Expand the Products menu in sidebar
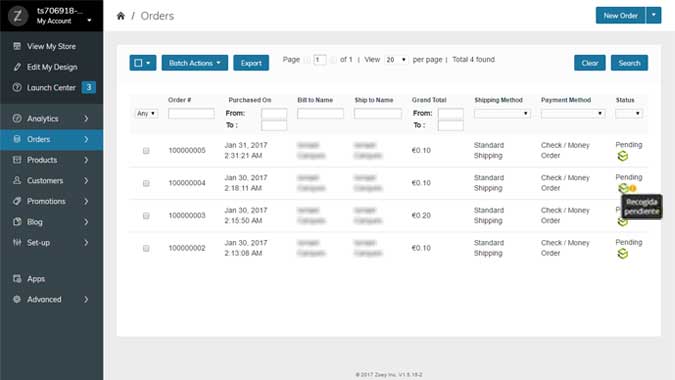Viewport: 675px width, 380px height. coord(52,160)
